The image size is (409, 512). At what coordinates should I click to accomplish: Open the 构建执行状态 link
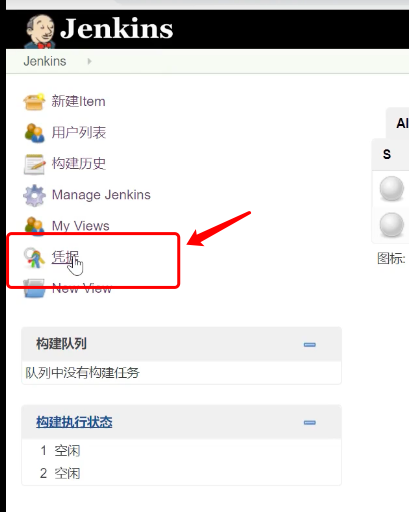pyautogui.click(x=74, y=422)
